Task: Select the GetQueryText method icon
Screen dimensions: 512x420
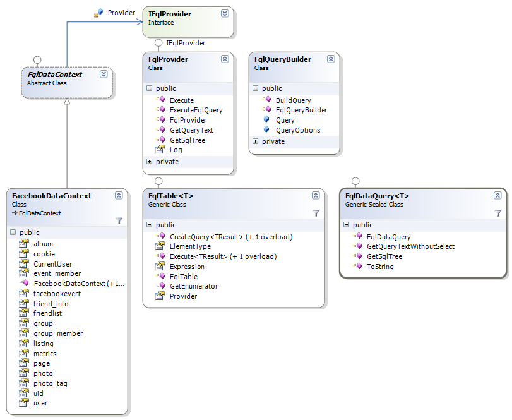Action: [x=160, y=129]
